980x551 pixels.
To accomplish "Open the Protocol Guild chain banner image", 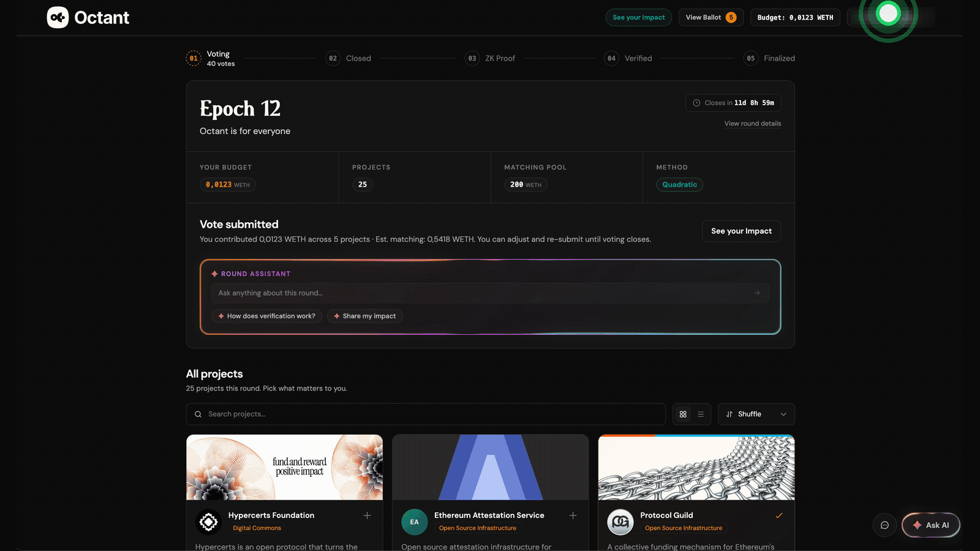I will [696, 467].
